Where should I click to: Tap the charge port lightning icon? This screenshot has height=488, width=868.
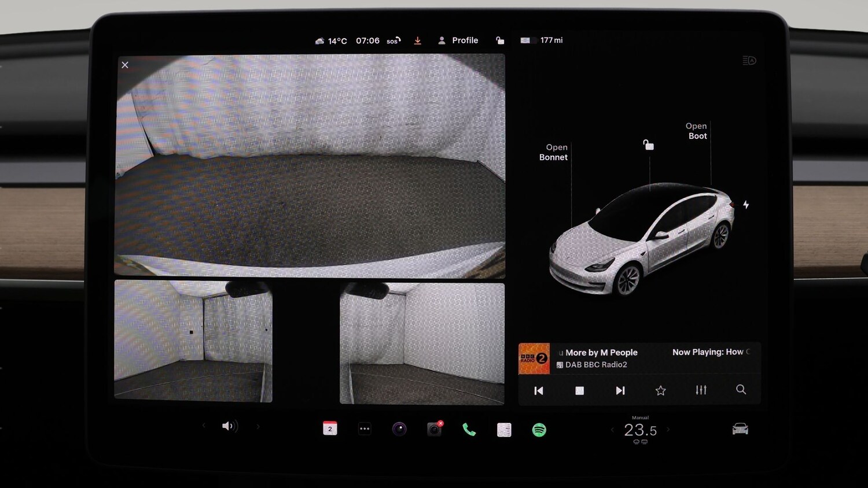click(x=746, y=205)
